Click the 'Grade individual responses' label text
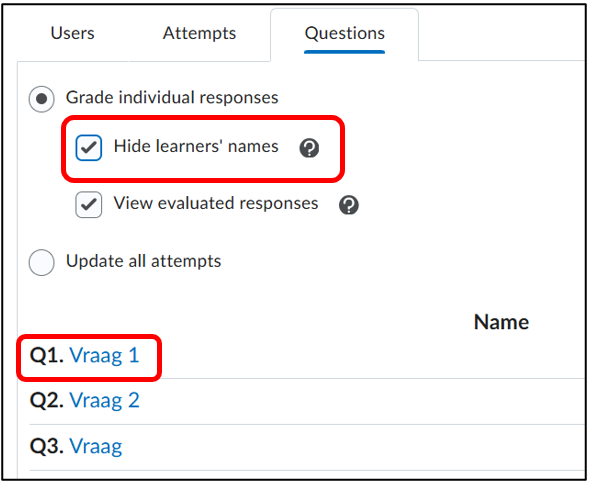Image resolution: width=591 pixels, height=483 pixels. (172, 98)
